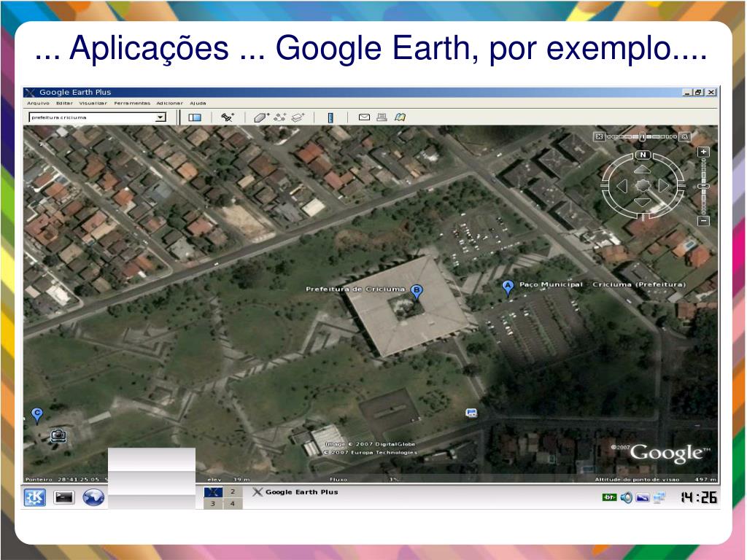Click the top-down tilt reset icon
The image size is (747, 560).
600,136
